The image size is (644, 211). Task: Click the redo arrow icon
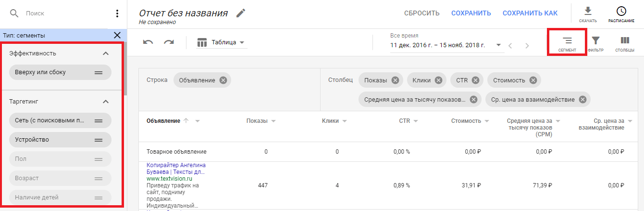point(169,42)
